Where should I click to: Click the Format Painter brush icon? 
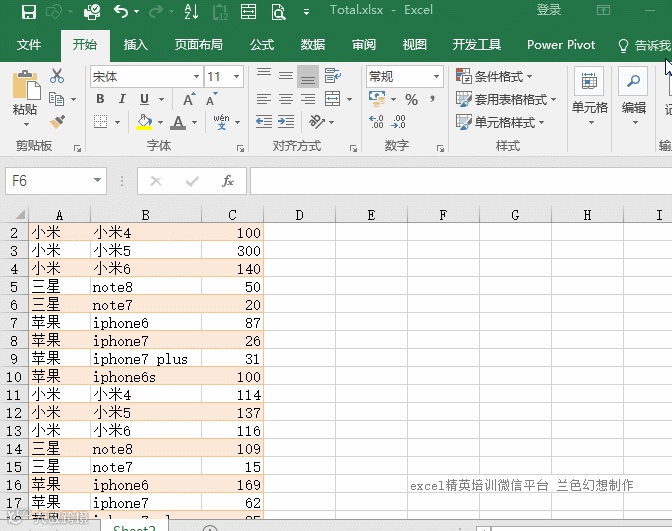(x=57, y=122)
